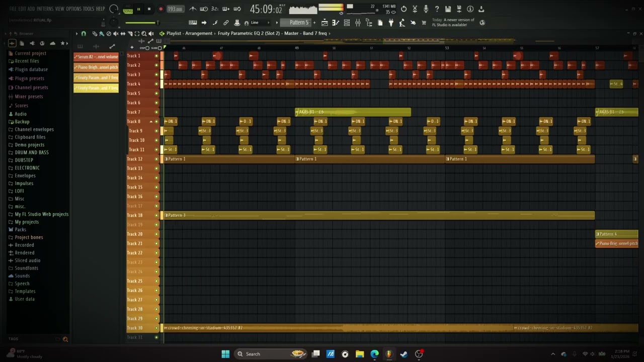The height and width of the screenshot is (362, 644).
Task: Select AKAS B1 - Eb clip on Track 7
Action: pos(353,112)
